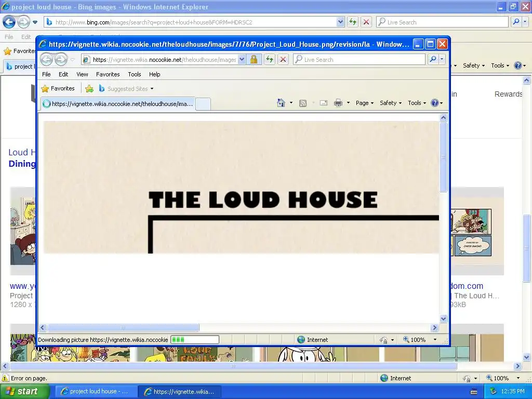532x399 pixels.
Task: Click Tools button in background window command bar
Action: click(x=500, y=65)
